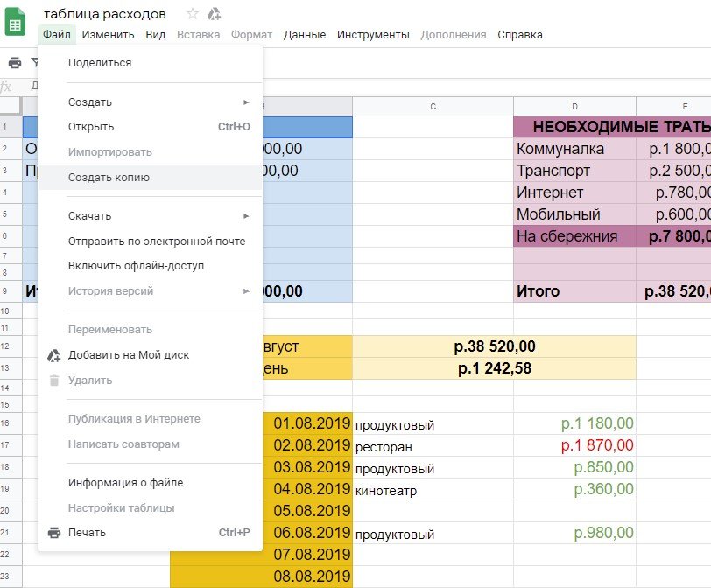The width and height of the screenshot is (711, 588).
Task: Star the document with the star icon
Action: point(193,14)
